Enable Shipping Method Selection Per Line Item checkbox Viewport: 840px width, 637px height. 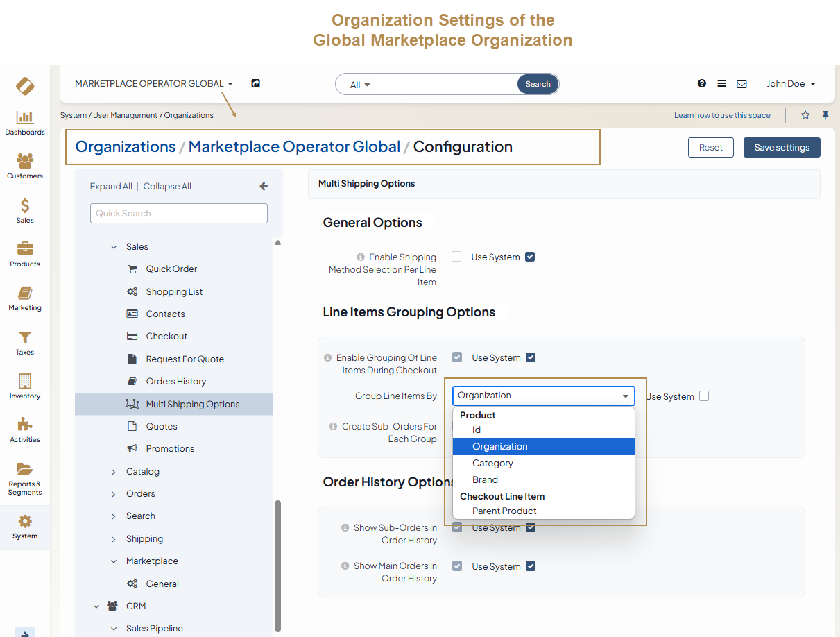coord(456,257)
